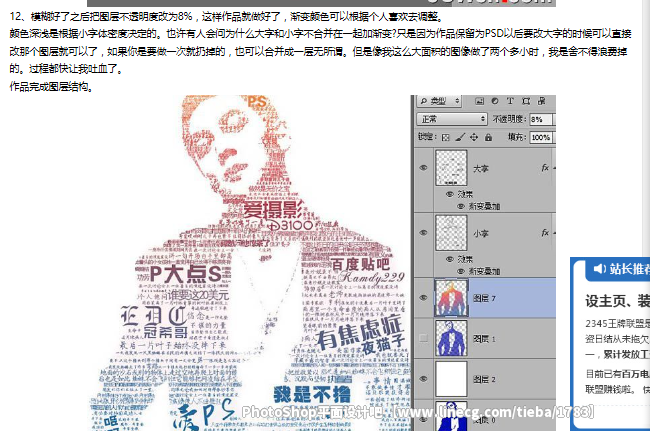Click lock transparent pixels icon

446,137
